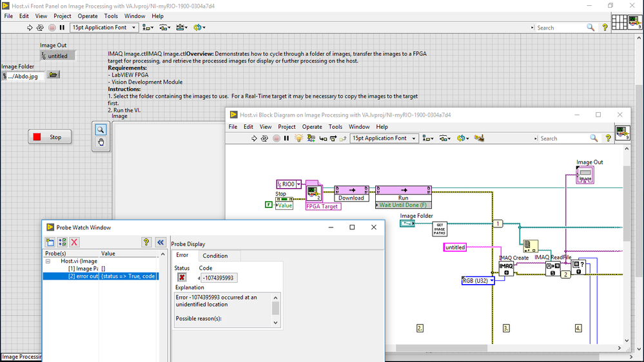Open Front Panel File menu
This screenshot has height=362, width=644.
pos(8,16)
